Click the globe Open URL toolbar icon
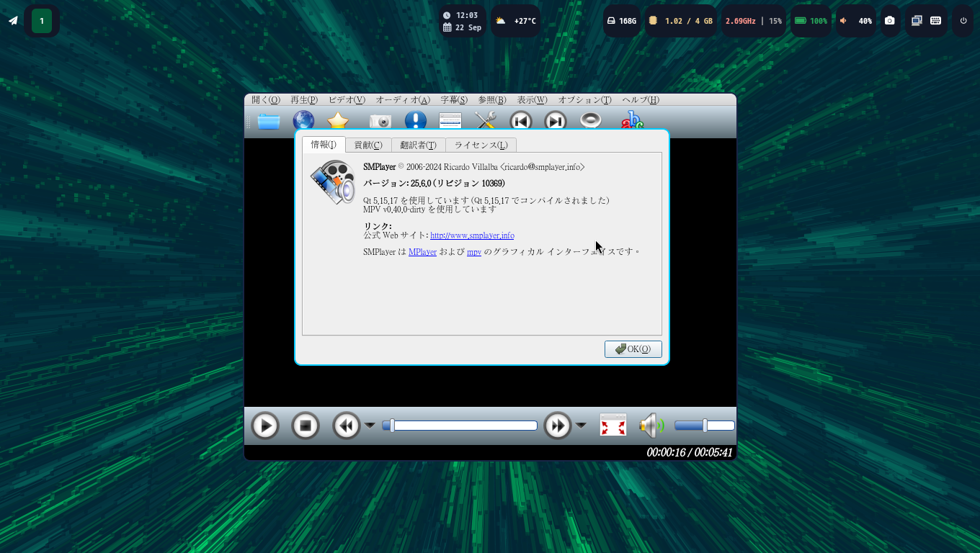The width and height of the screenshot is (980, 553). click(x=303, y=122)
